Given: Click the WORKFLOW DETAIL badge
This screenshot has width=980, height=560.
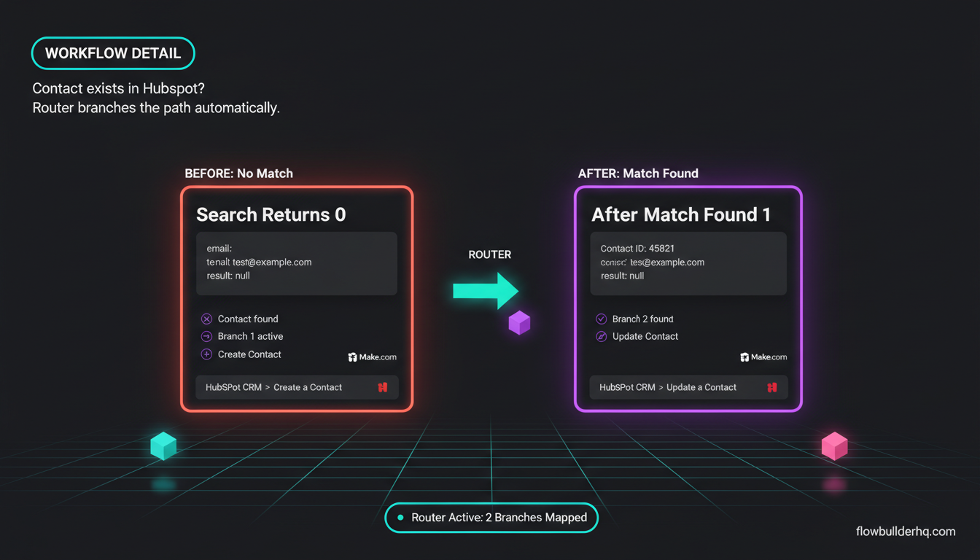Looking at the screenshot, I should point(113,53).
